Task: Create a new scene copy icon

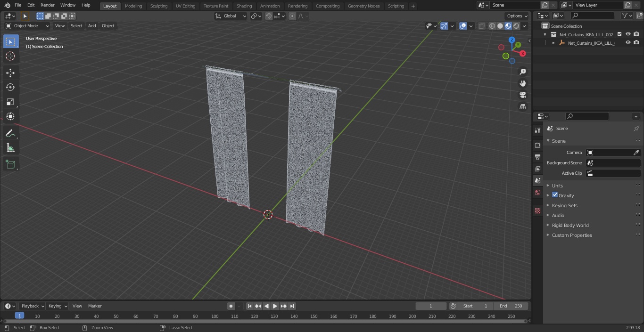Action: 545,5
